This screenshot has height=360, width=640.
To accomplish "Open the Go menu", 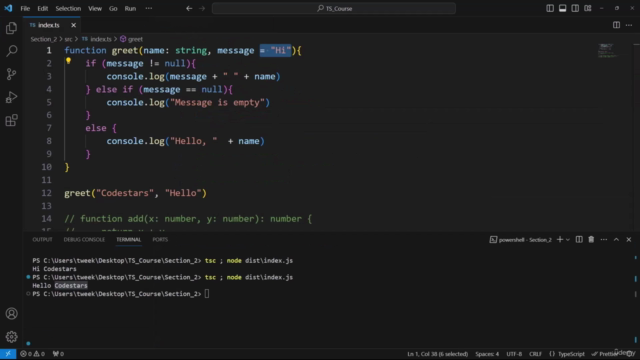I will (113, 8).
